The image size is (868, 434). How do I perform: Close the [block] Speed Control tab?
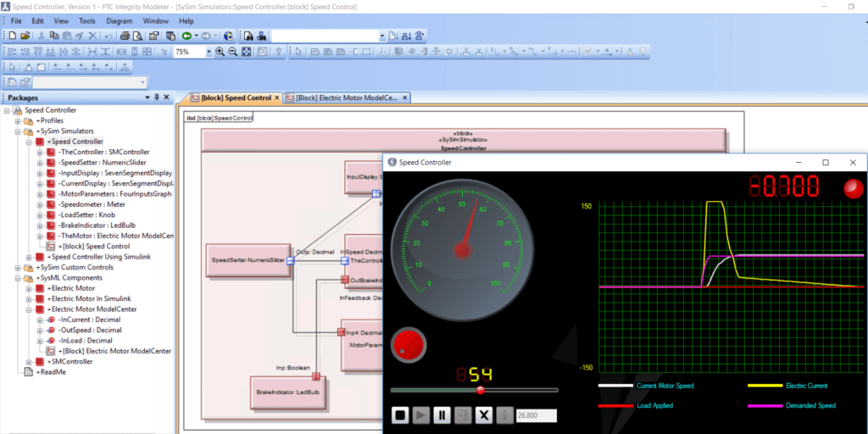pyautogui.click(x=277, y=98)
